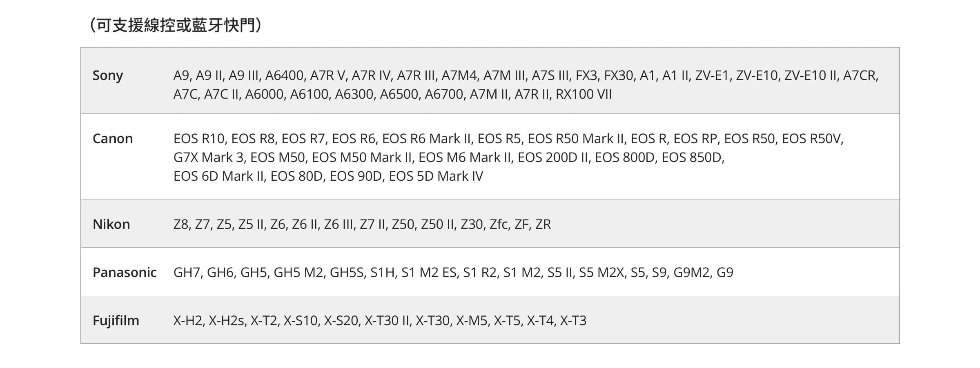Screen dimensions: 980x368
Task: Click the Nikon brand label
Action: click(111, 224)
